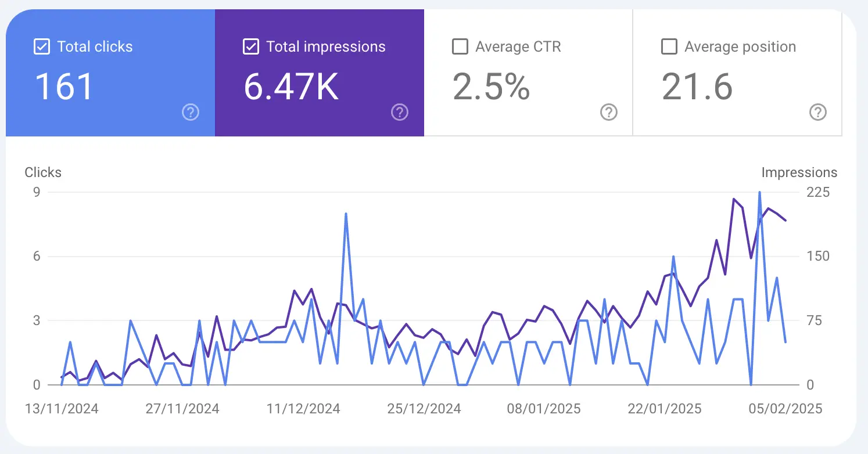Click the 05/02/2025 date label

785,409
